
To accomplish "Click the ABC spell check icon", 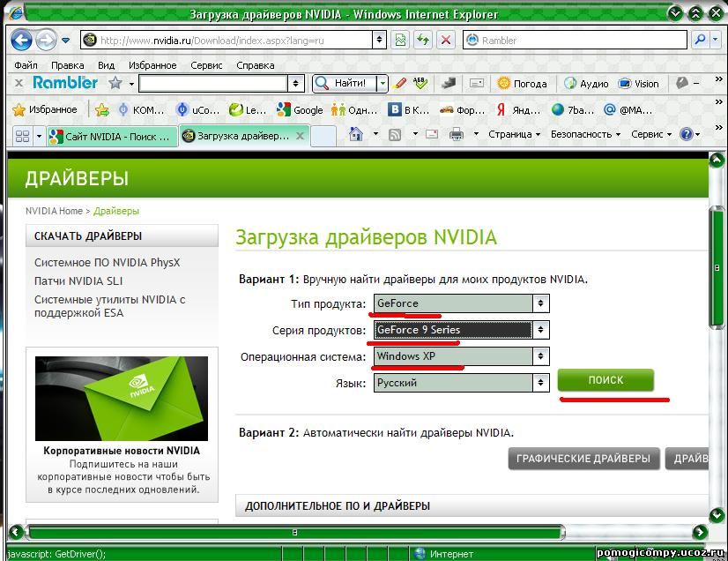I will 420,83.
